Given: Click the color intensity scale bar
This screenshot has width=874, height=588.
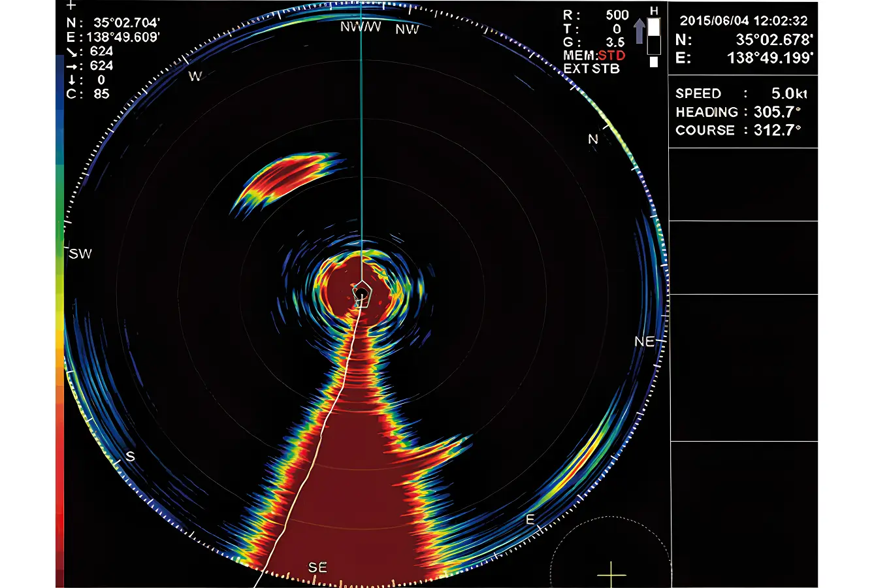Looking at the screenshot, I should coord(60,320).
